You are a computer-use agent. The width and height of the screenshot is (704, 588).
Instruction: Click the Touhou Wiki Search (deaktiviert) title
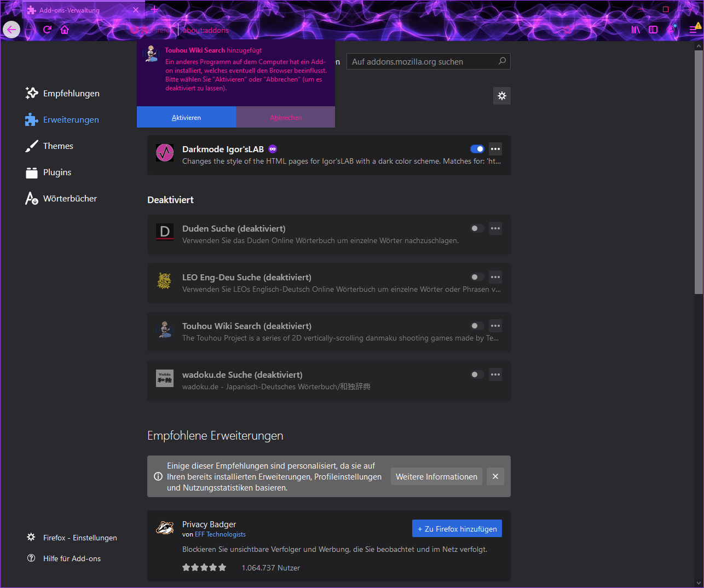click(247, 326)
